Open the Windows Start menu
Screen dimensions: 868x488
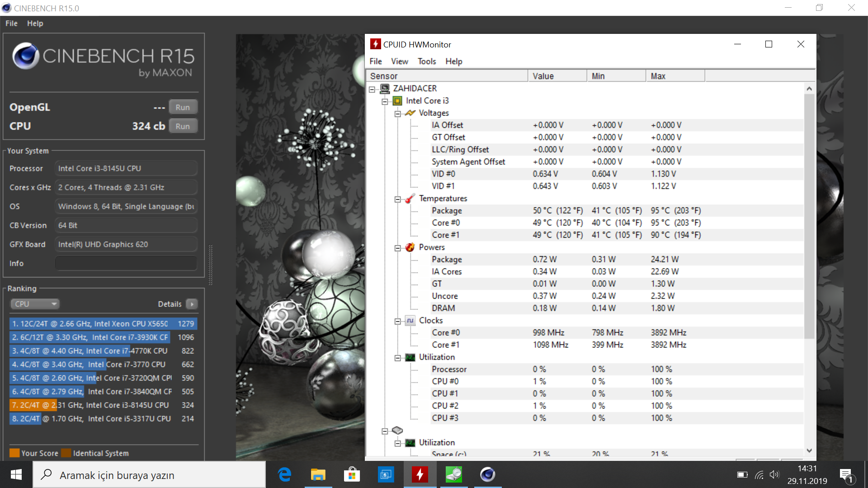[x=16, y=474]
